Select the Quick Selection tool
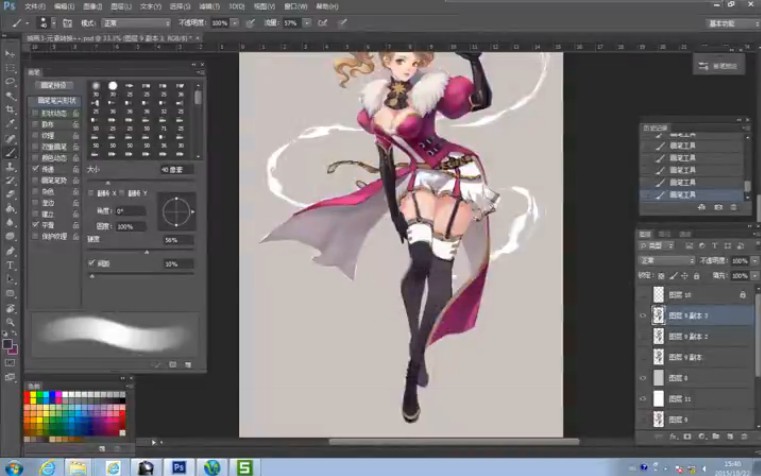761x476 pixels. click(x=10, y=96)
